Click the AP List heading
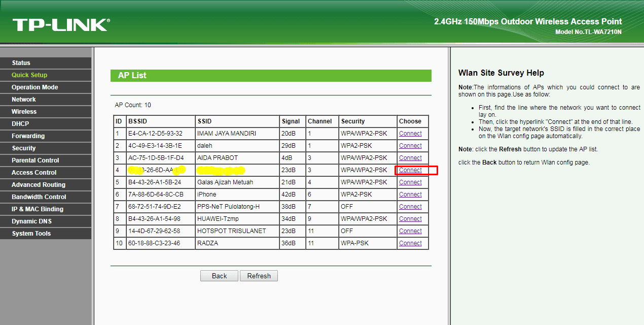The height and width of the screenshot is (325, 644). click(132, 75)
